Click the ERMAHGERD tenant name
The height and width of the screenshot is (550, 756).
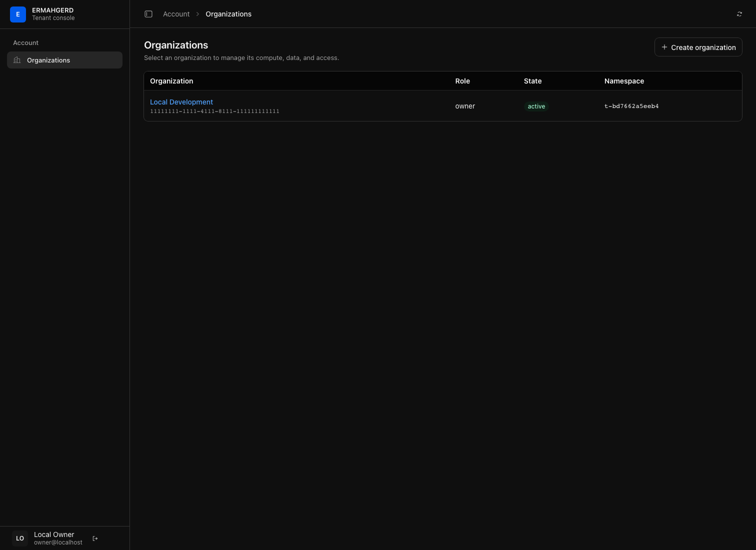tap(52, 10)
